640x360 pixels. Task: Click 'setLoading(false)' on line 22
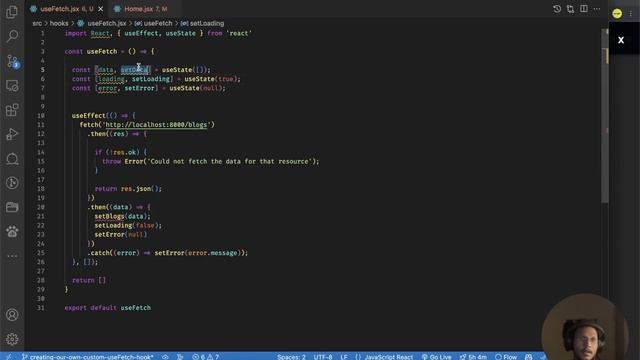tap(128, 225)
